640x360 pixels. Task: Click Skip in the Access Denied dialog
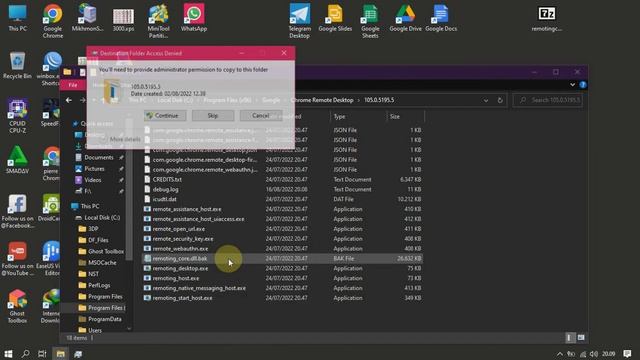coord(213,116)
